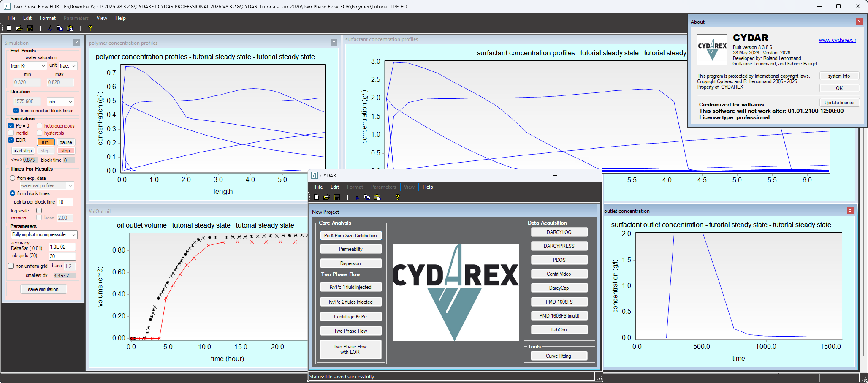868x383 pixels.
Task: Open the 'from Kr' water saturation dropdown
Action: click(x=28, y=66)
